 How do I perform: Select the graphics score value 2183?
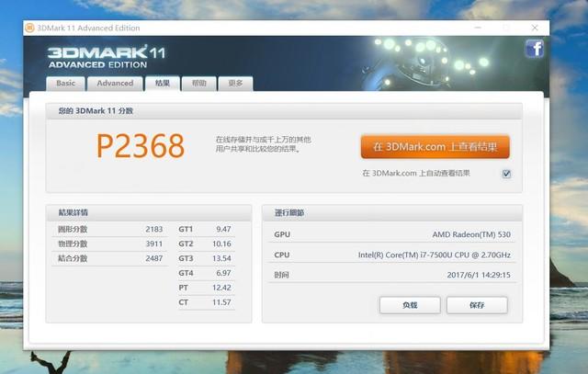click(154, 229)
